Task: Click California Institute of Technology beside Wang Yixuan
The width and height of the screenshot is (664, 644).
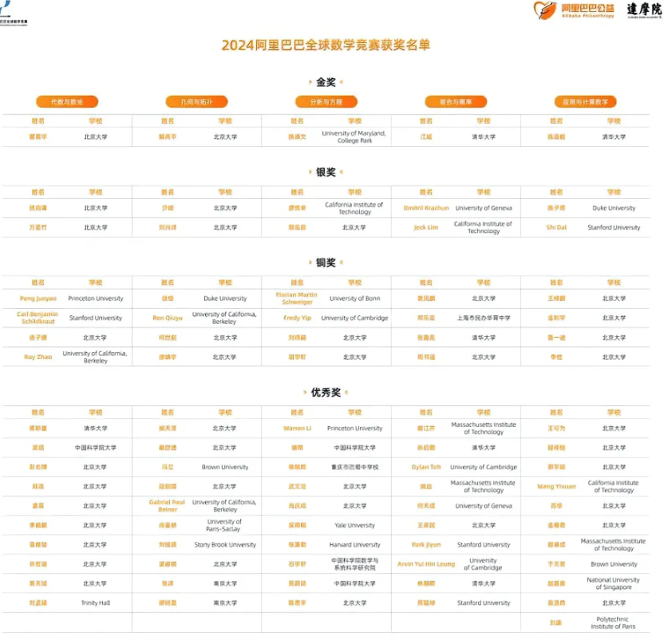Action: coord(614,487)
